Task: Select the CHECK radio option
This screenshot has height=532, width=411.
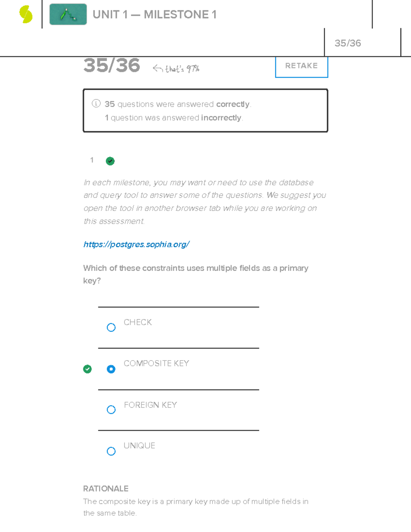Action: 111,327
